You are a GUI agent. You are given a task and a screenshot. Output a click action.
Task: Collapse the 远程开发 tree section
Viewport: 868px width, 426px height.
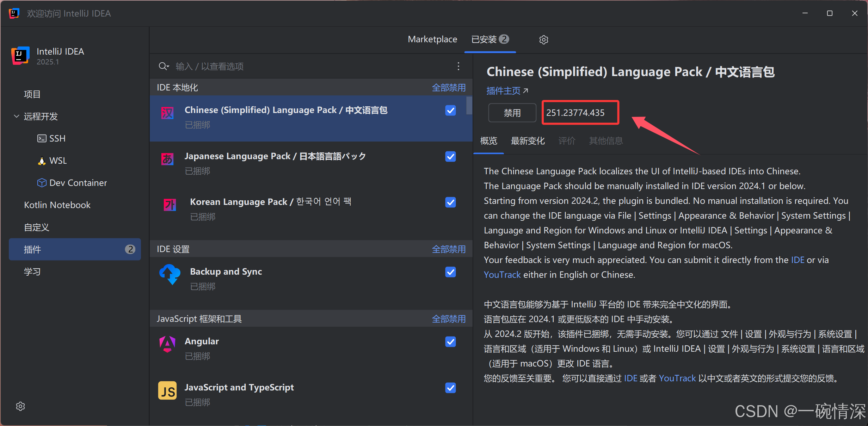[x=16, y=116]
